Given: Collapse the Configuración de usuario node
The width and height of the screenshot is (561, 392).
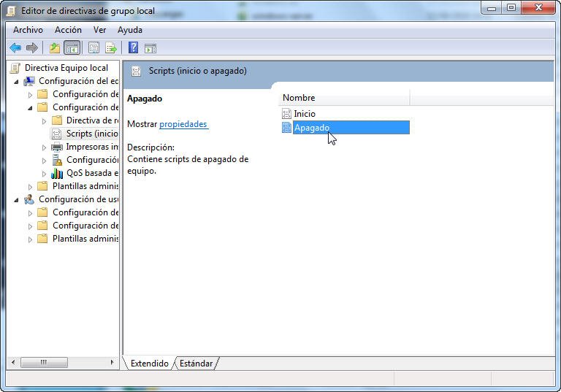Looking at the screenshot, I should 16,200.
